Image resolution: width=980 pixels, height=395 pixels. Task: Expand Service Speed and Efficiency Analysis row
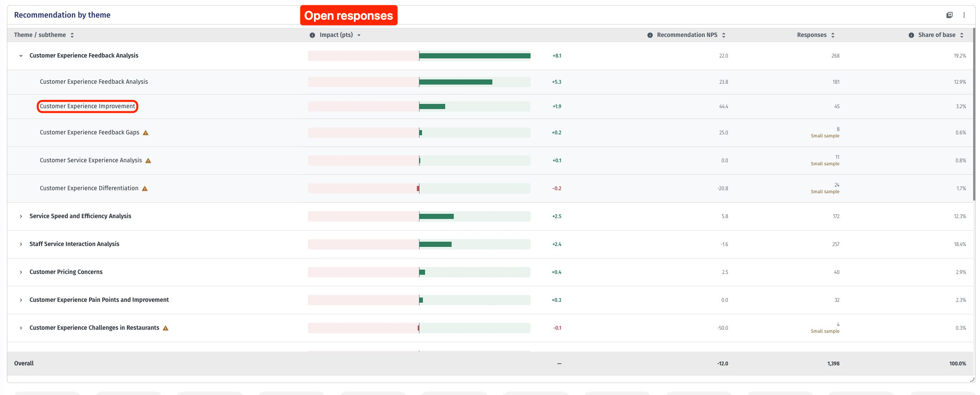coord(21,216)
